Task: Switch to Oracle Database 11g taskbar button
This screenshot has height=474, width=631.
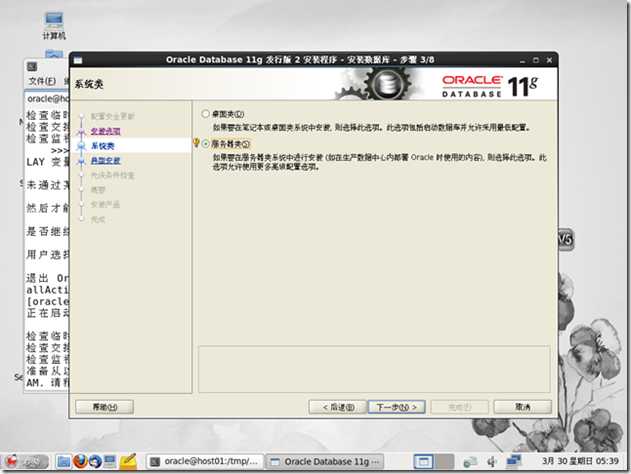Action: pyautogui.click(x=324, y=462)
